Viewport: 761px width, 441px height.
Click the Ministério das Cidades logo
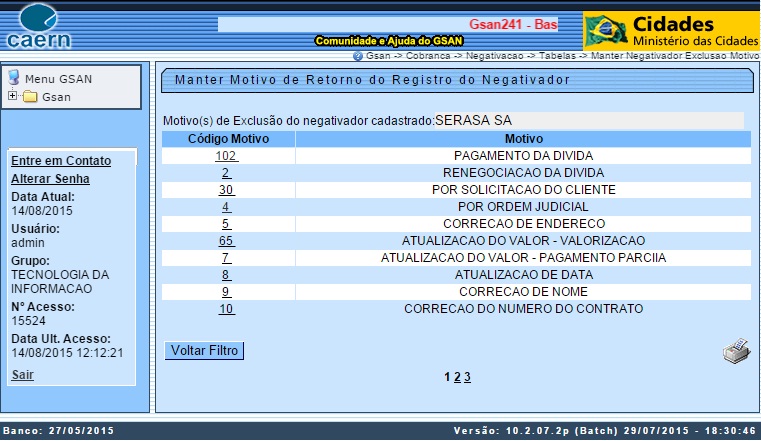pos(669,31)
